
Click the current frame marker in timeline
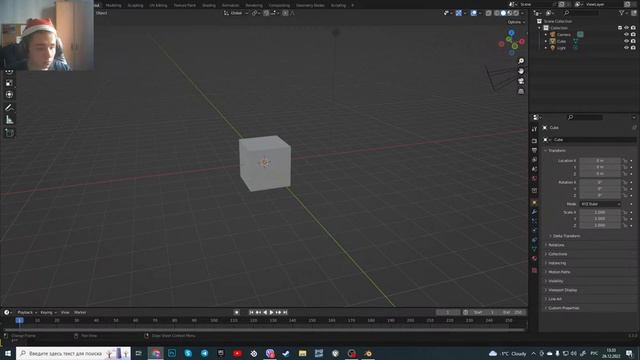[19, 320]
